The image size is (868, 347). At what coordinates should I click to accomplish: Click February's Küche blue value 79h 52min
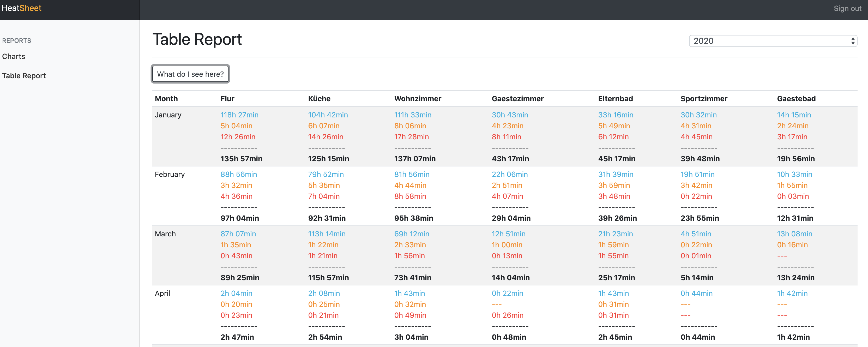coord(326,174)
